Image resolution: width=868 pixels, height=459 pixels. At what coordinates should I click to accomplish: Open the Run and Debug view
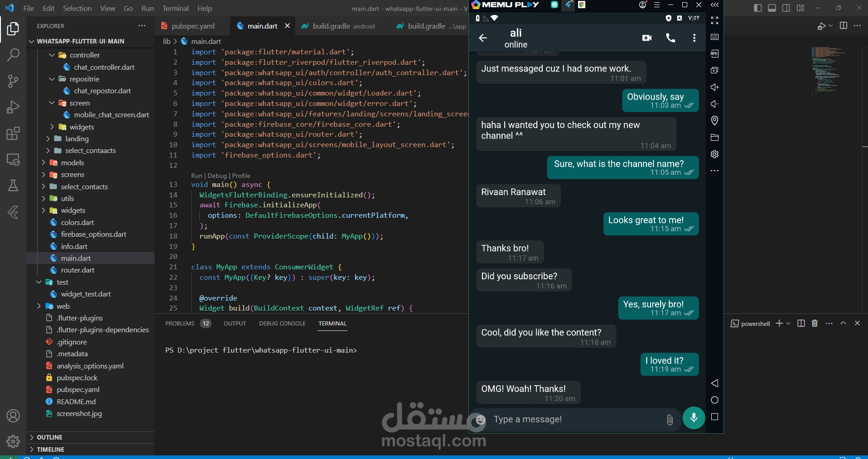click(13, 107)
